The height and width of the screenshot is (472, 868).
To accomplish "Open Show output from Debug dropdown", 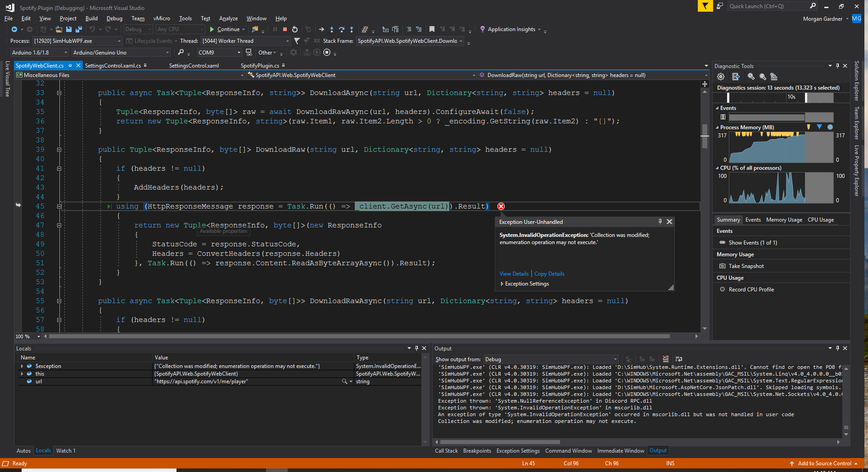I will [x=551, y=359].
